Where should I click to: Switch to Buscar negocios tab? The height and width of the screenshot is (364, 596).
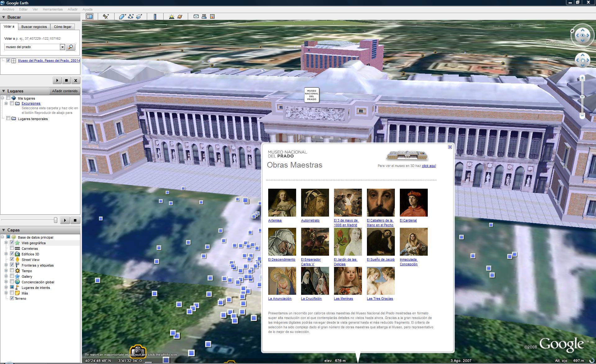coord(34,27)
